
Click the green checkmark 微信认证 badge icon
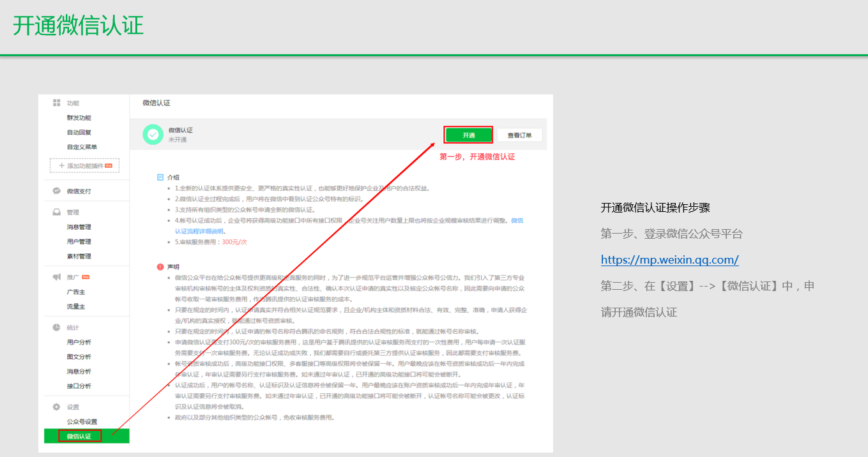pyautogui.click(x=153, y=135)
